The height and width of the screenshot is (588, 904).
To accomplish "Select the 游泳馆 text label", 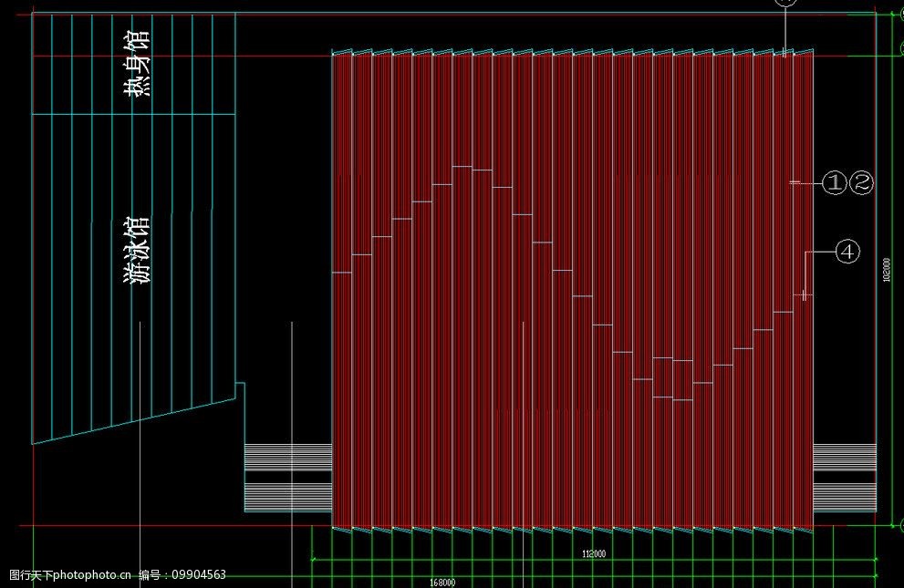I will pyautogui.click(x=136, y=251).
